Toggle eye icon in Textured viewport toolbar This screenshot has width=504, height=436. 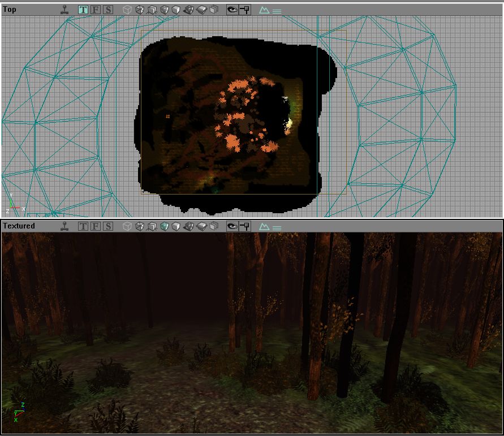coord(232,226)
